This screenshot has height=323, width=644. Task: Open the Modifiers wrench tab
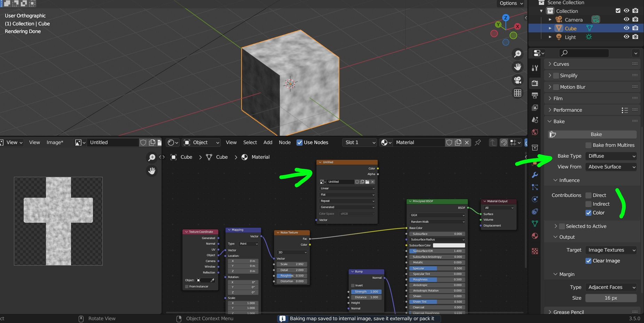tap(535, 175)
